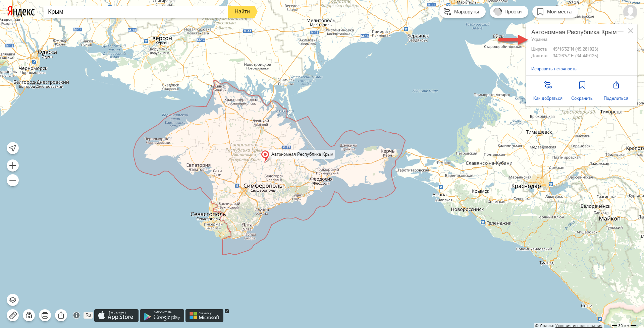Open the user profile avatar
644x328 pixels.
point(630,12)
